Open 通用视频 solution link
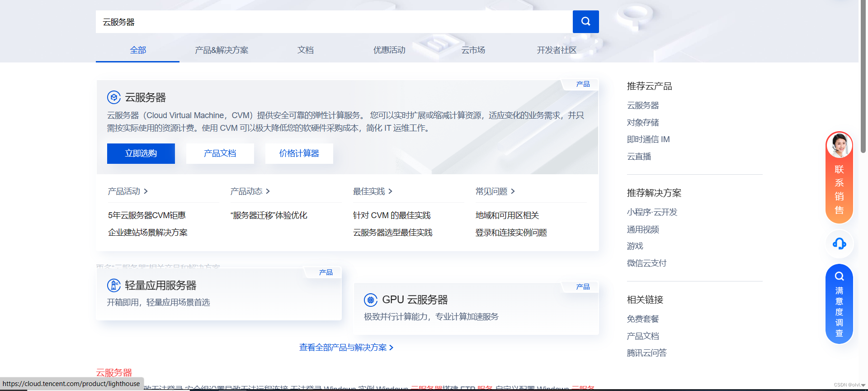Screen dimensions: 868x391 [643, 229]
